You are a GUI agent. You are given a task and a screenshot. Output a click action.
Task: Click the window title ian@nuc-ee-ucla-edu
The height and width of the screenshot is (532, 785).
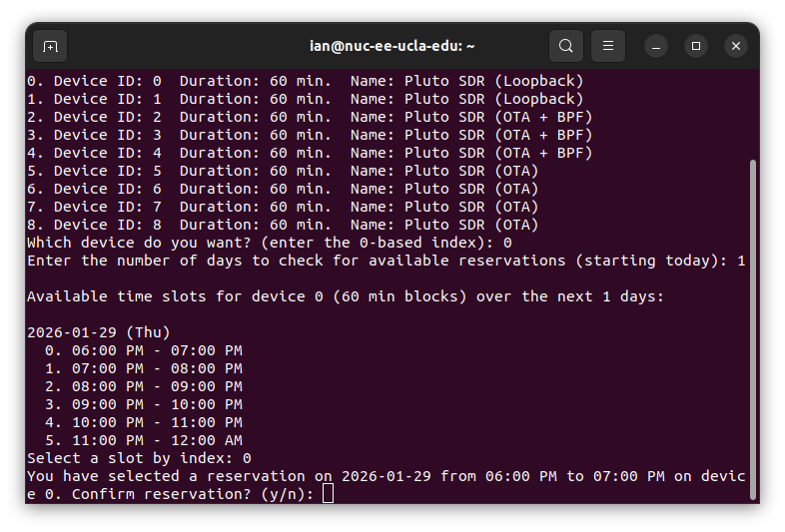click(x=392, y=46)
